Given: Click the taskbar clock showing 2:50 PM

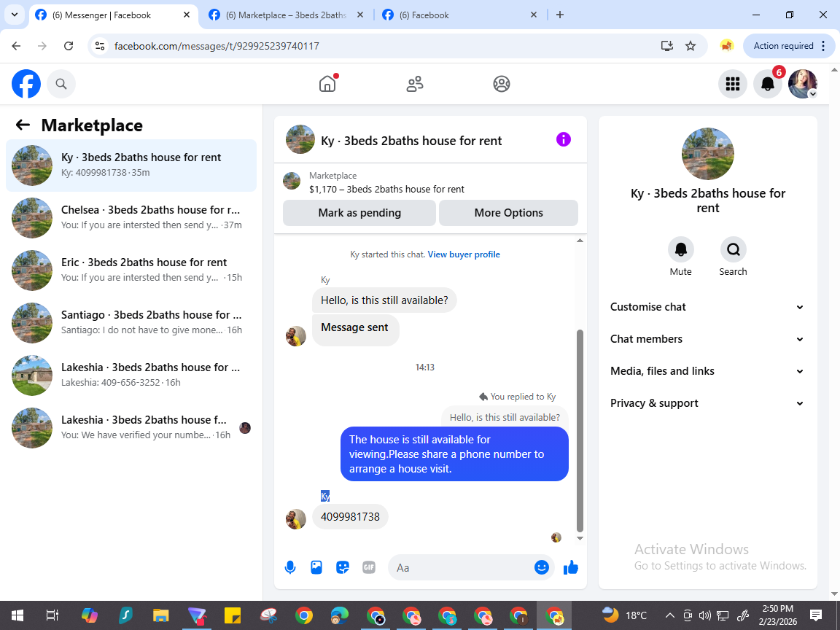Looking at the screenshot, I should pos(777,615).
